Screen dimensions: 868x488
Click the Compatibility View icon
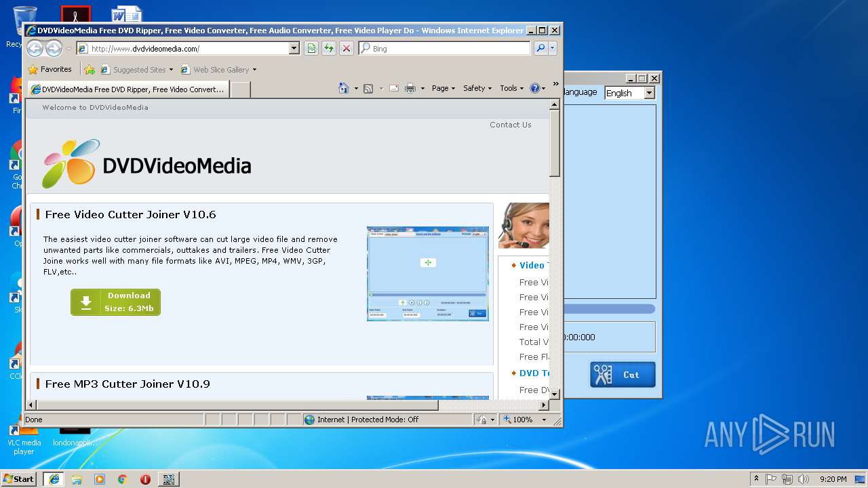(311, 48)
